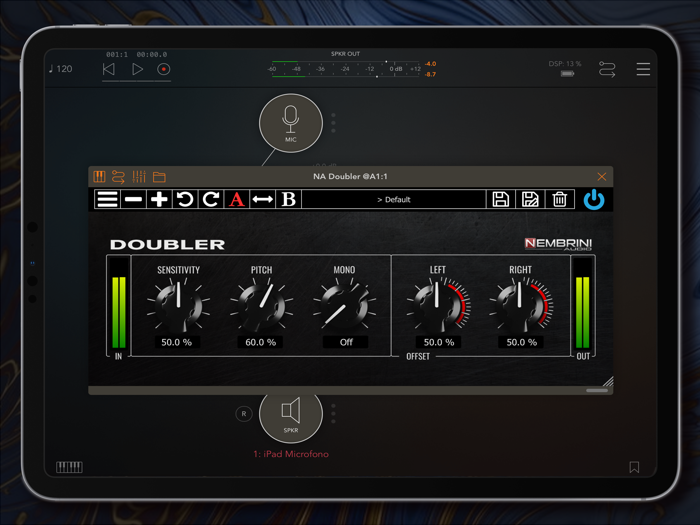Open the three dots next to SPKR node
Image resolution: width=700 pixels, height=525 pixels.
[x=333, y=413]
